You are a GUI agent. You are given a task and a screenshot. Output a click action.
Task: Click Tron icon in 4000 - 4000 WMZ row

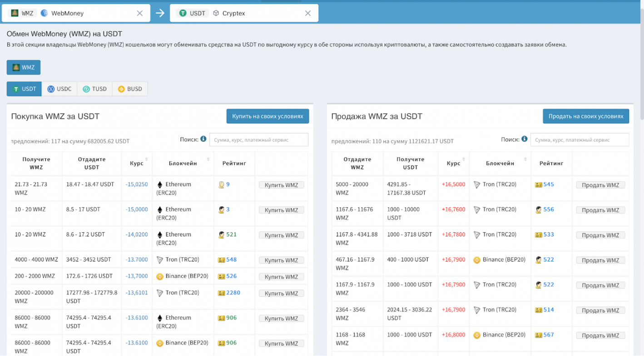tap(159, 260)
